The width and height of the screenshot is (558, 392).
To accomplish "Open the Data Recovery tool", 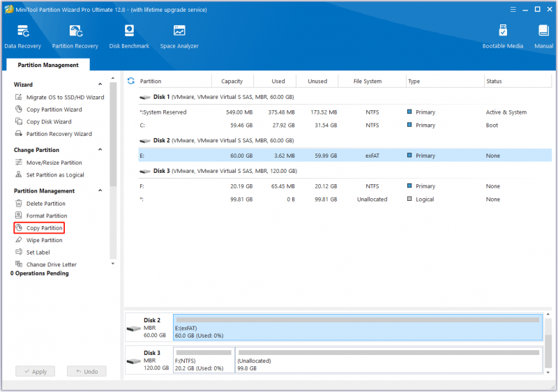I will coord(23,37).
